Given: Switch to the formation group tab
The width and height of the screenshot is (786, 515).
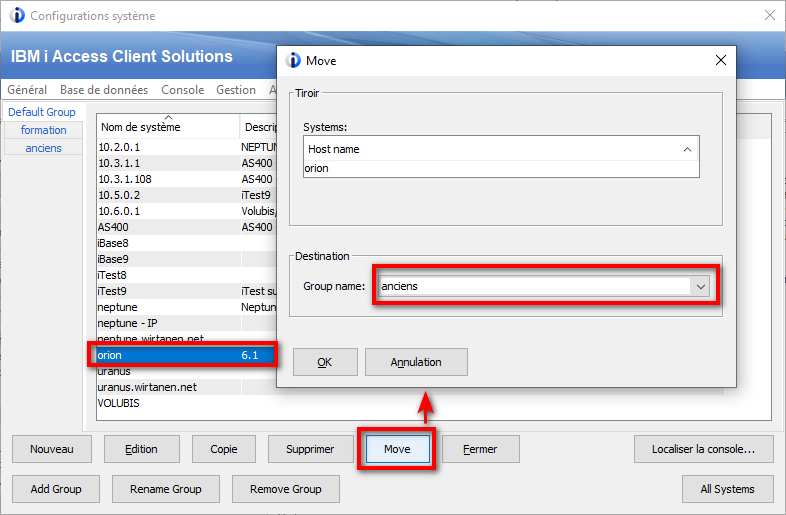Looking at the screenshot, I should point(44,130).
